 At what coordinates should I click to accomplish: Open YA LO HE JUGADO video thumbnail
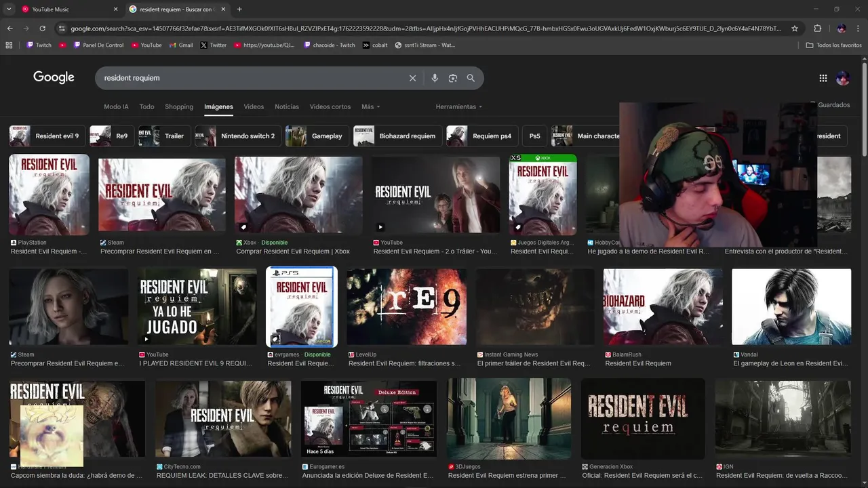pos(197,307)
